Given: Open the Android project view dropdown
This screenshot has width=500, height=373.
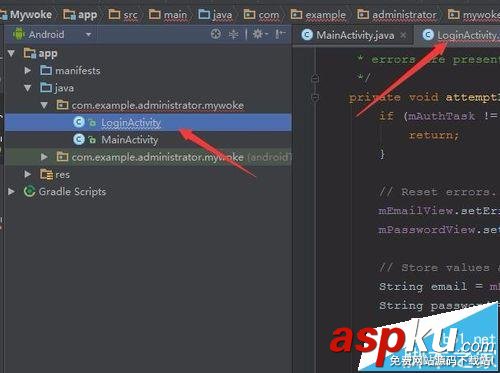Looking at the screenshot, I should (88, 34).
